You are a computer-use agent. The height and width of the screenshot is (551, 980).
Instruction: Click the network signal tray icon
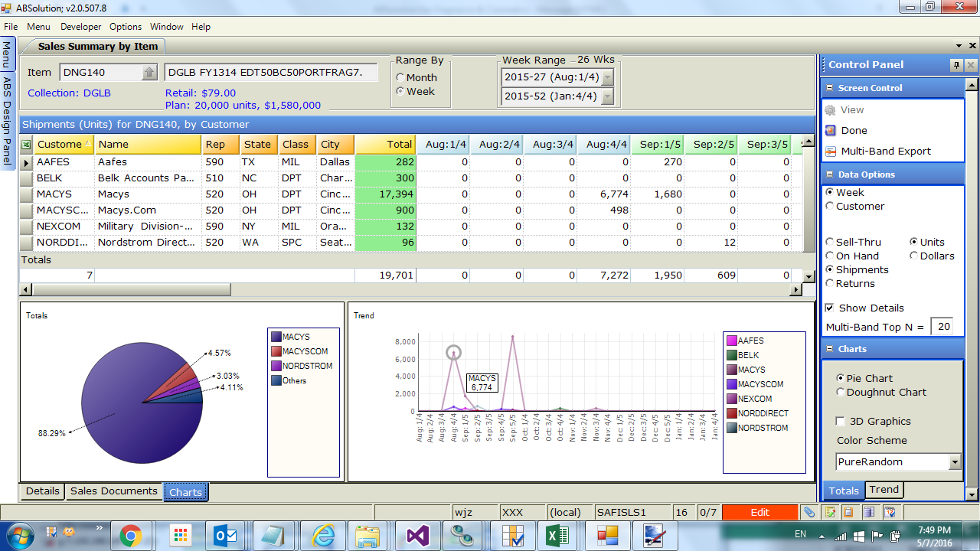[841, 535]
